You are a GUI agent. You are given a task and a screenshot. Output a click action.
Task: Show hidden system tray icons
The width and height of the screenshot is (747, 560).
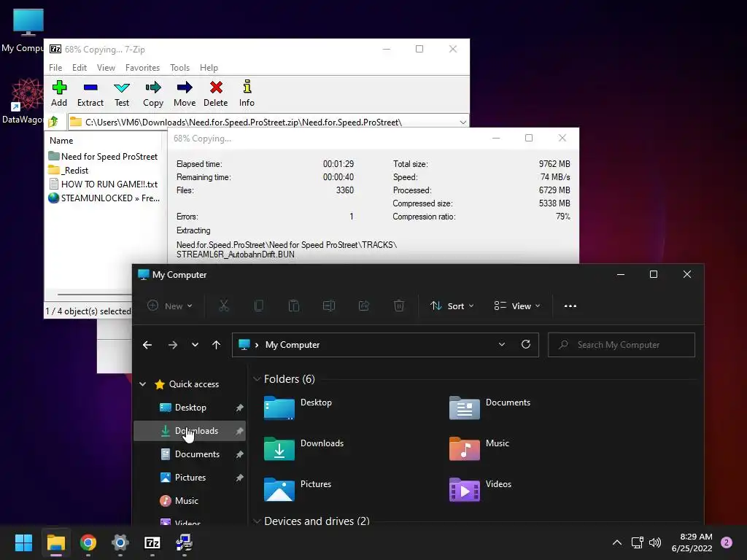point(617,542)
